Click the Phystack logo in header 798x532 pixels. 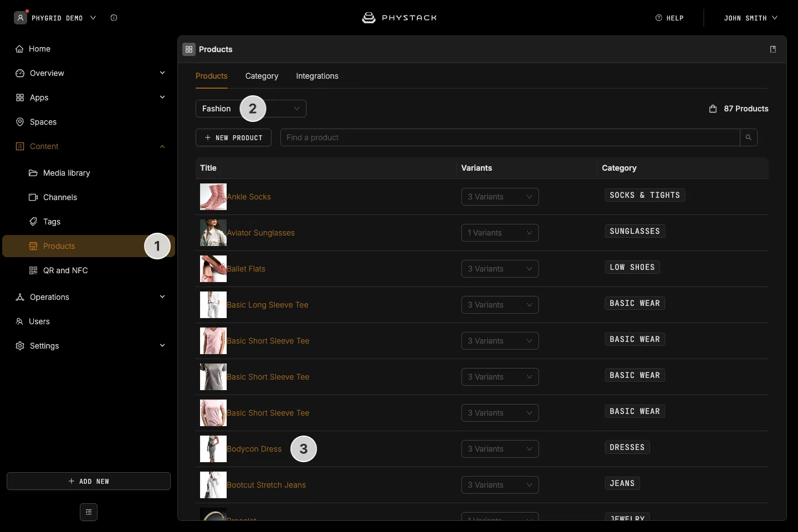tap(399, 18)
